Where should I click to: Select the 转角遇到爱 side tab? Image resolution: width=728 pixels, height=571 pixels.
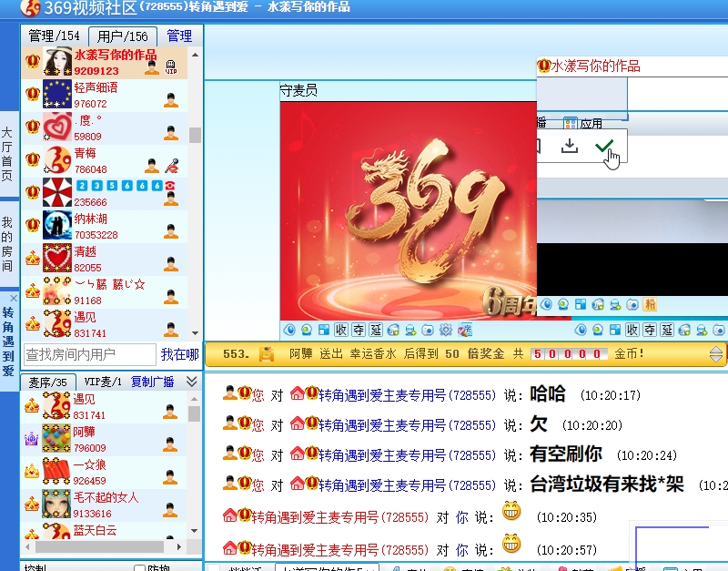pyautogui.click(x=8, y=342)
